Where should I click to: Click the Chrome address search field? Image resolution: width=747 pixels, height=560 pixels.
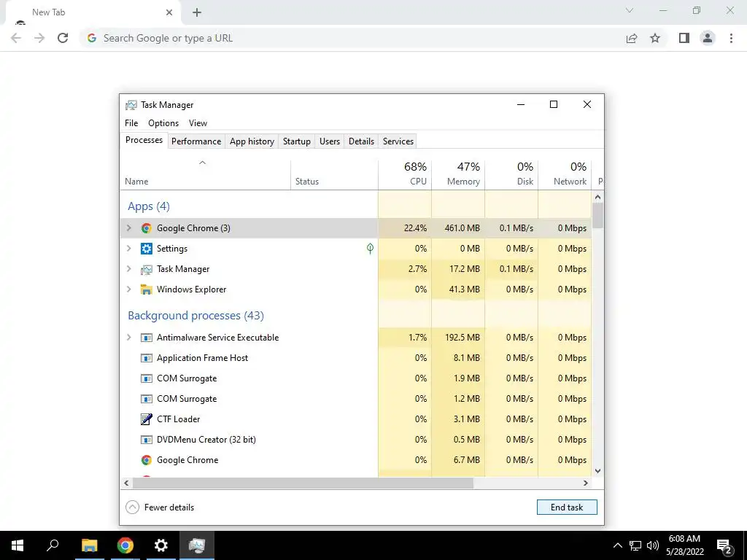click(352, 38)
